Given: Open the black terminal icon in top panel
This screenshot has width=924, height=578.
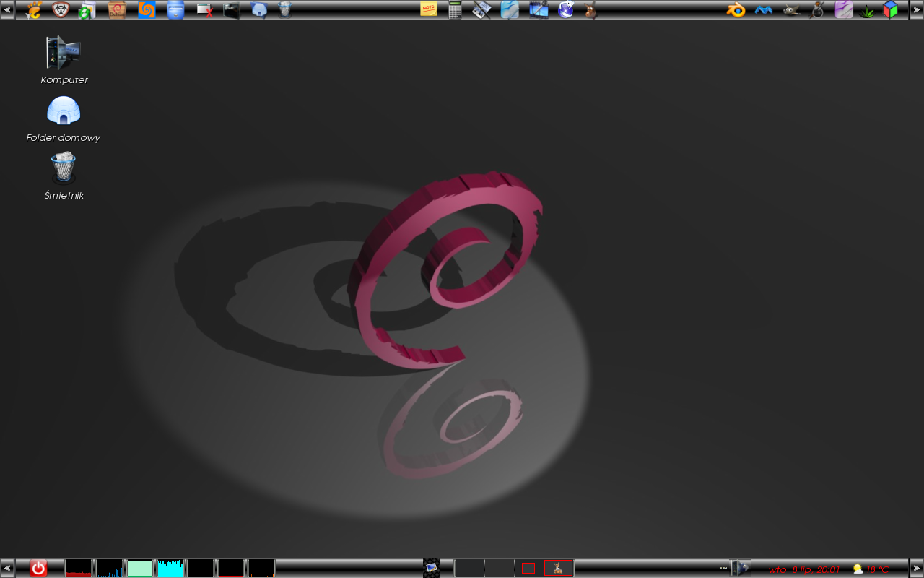Looking at the screenshot, I should [x=231, y=9].
